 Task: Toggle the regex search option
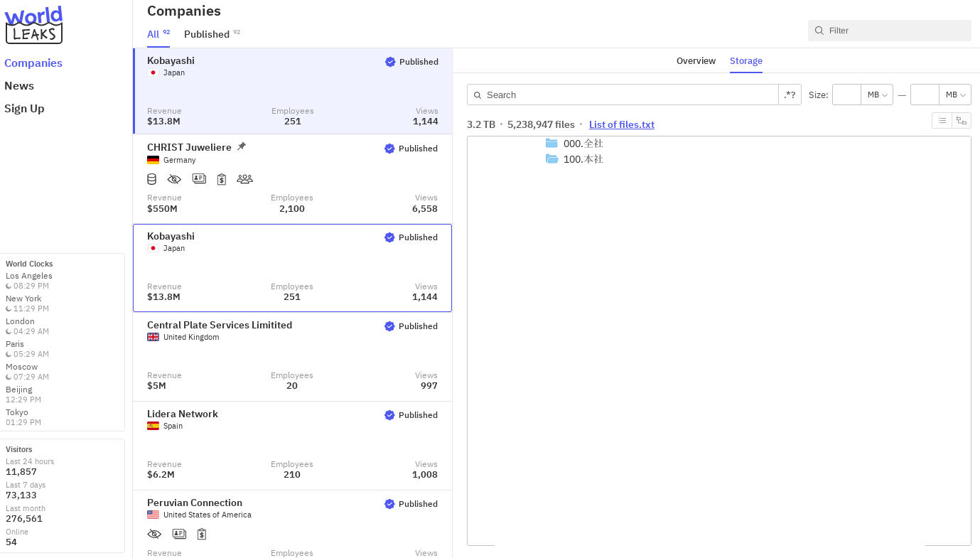tap(790, 95)
